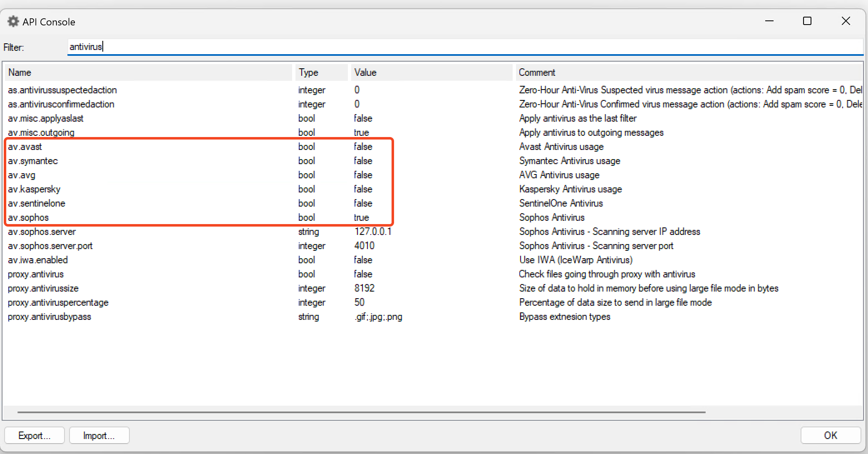Click 'Percentage of data size' comment

[615, 302]
